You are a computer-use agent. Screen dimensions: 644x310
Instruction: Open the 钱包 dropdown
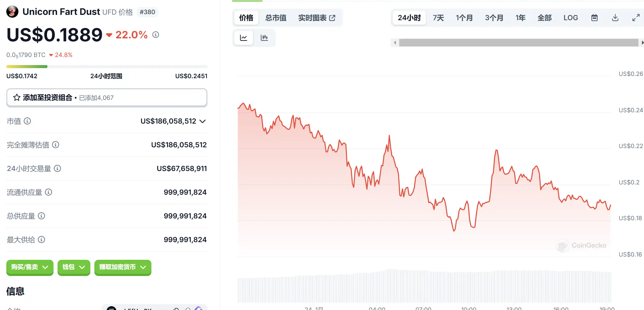point(74,267)
